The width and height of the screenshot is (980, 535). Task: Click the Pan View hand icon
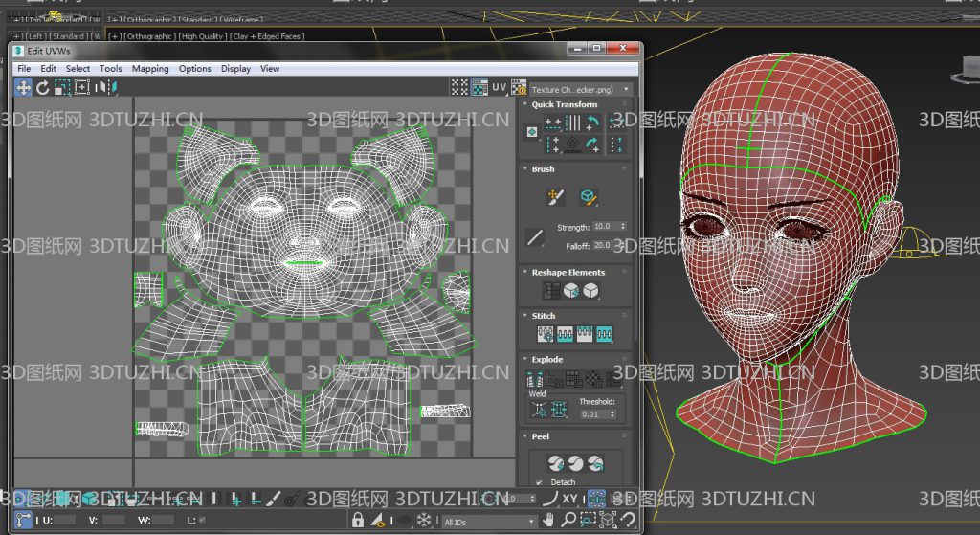point(548,520)
